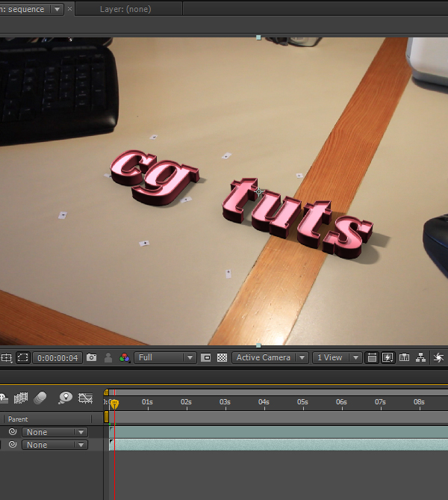448x500 pixels.
Task: Open the second layer's Parent None dropdown
Action: pos(55,445)
